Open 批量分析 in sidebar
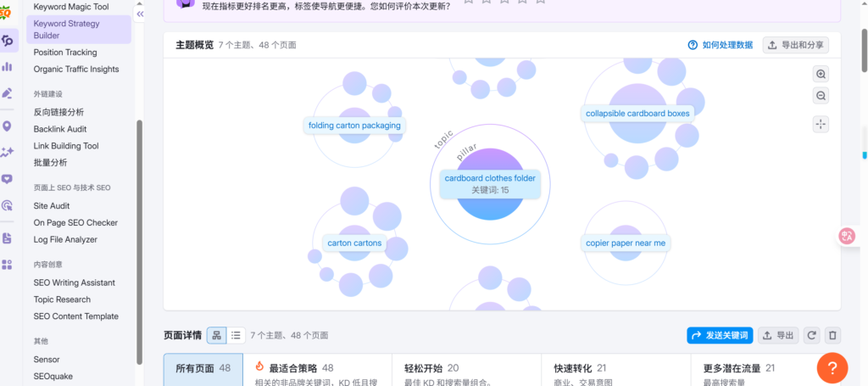Viewport: 868px width, 386px height. tap(50, 162)
